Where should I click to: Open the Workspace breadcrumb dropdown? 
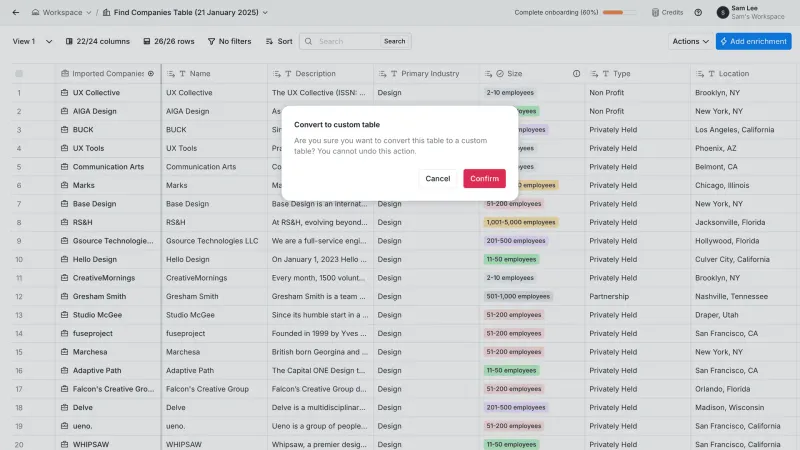[x=61, y=12]
